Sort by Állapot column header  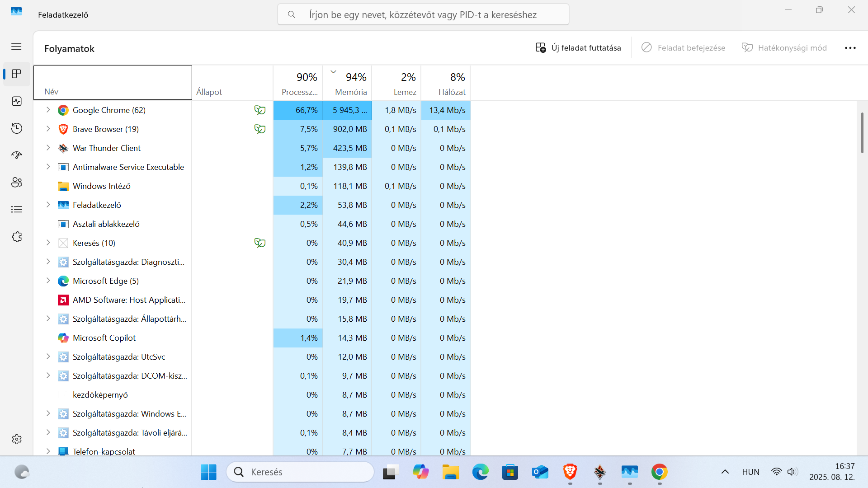pyautogui.click(x=232, y=83)
